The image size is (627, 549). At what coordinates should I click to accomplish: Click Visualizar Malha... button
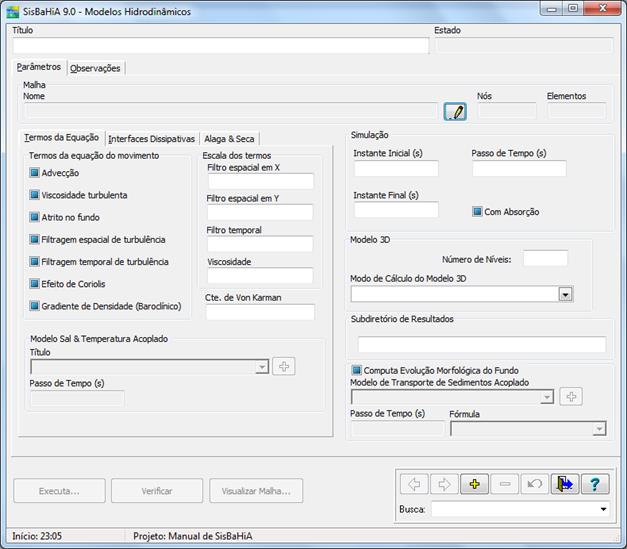pyautogui.click(x=256, y=491)
